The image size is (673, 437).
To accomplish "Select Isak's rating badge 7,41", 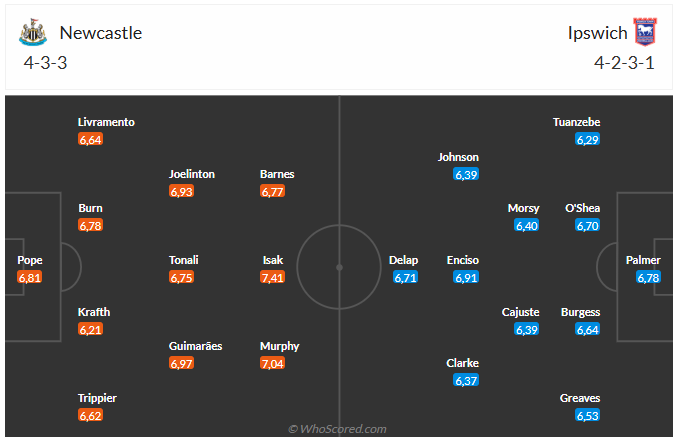I will coord(273,277).
